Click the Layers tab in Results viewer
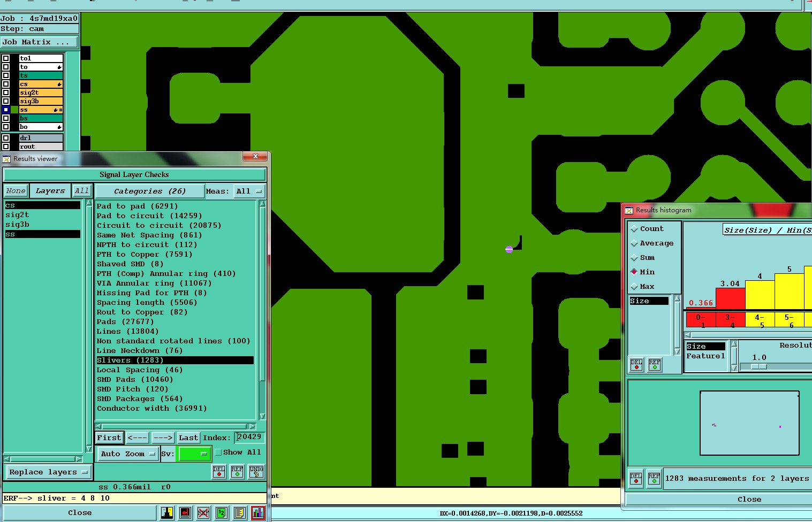This screenshot has width=812, height=522. pos(50,191)
